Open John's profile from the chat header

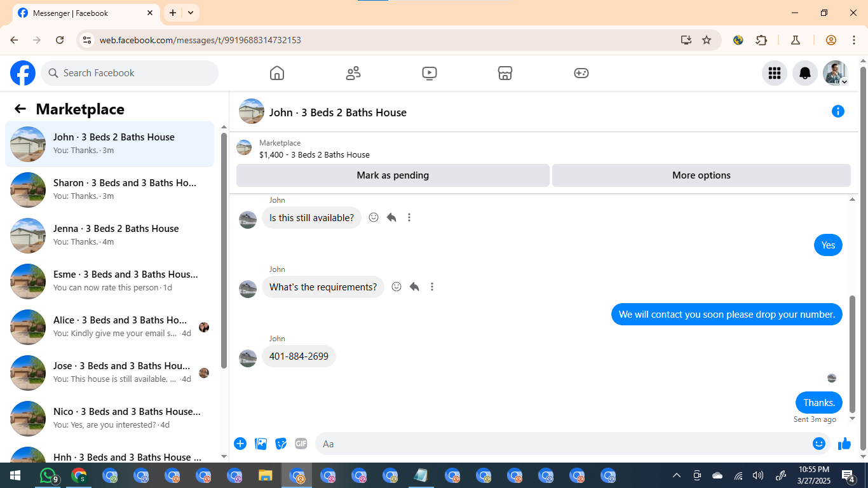(252, 112)
